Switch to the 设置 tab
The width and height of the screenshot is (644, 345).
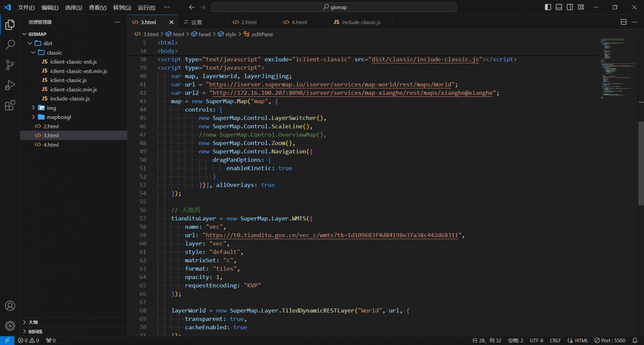coord(203,22)
